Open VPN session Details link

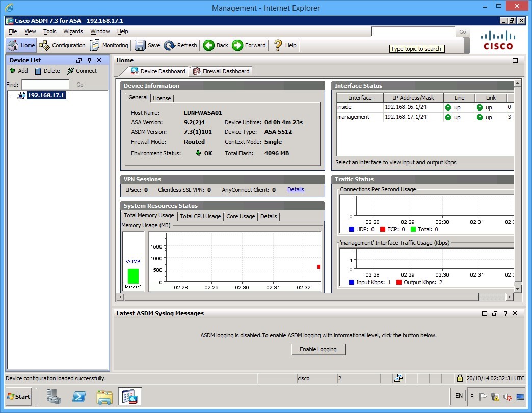point(296,189)
